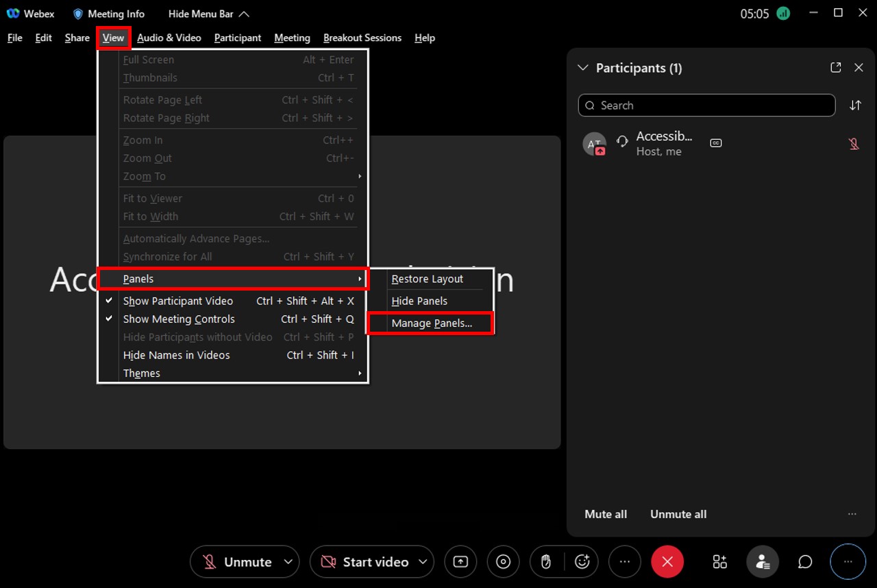Open the Themes submenu
The image size is (877, 588).
[142, 373]
